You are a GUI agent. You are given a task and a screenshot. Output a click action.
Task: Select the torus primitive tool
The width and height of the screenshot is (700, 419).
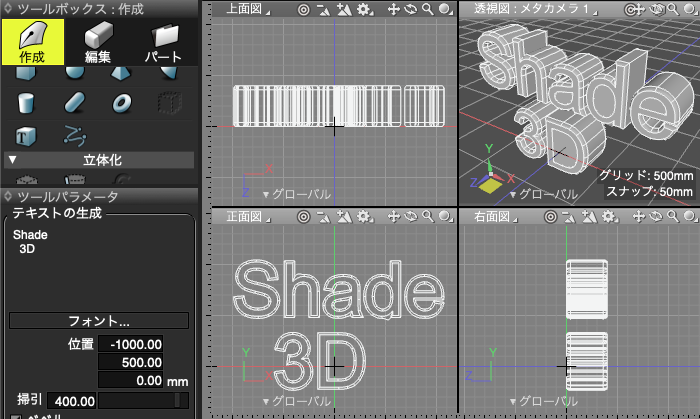(121, 102)
